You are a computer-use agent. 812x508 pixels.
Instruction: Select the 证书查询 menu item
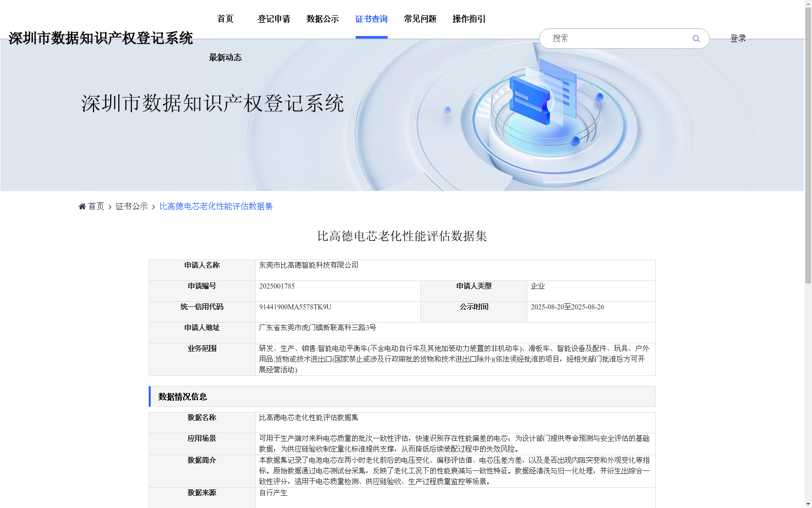[371, 19]
